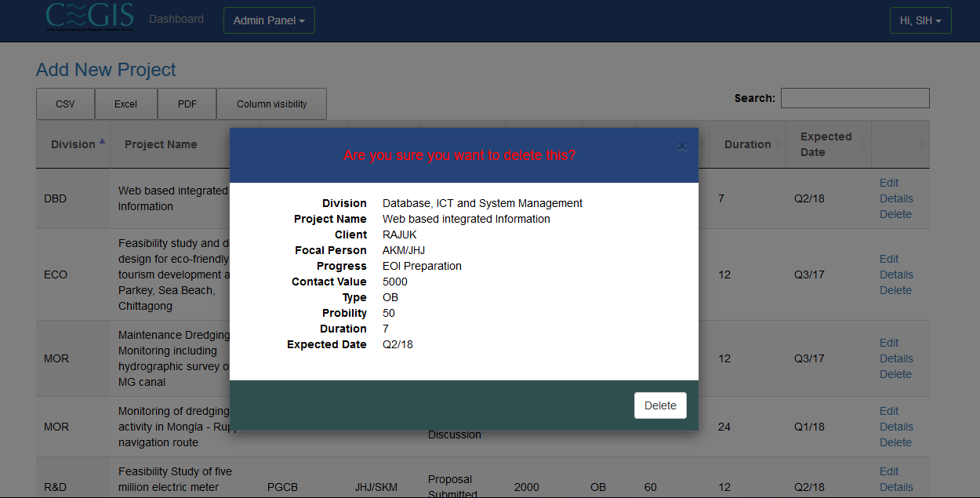Delete the ECO eco-friendly tourism project row
Screen dimensions: 980x498
pos(895,290)
